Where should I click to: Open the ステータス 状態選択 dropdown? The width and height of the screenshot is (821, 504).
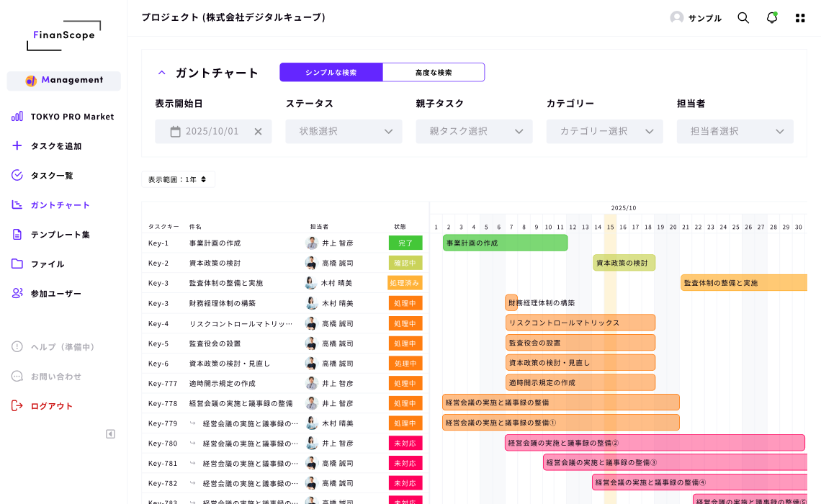point(344,131)
